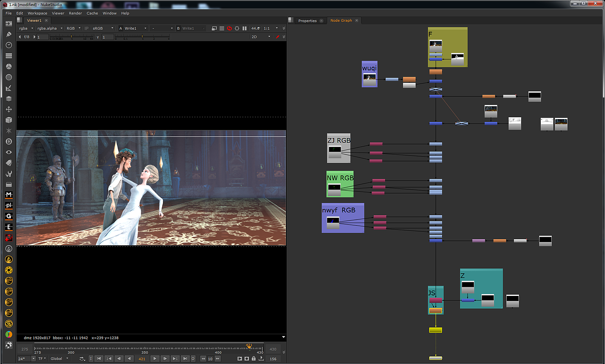605x364 pixels.
Task: Open the Keyer nodes menu
Action: [x=9, y=88]
